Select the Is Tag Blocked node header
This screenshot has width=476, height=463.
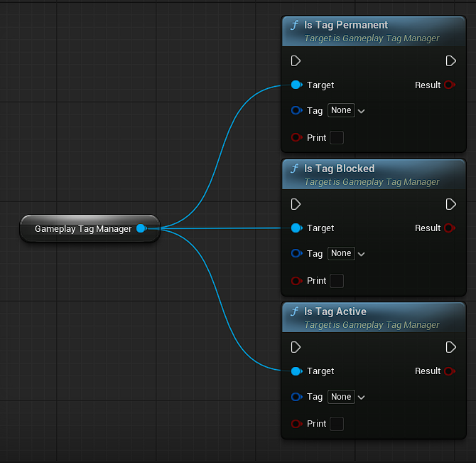[339, 169]
